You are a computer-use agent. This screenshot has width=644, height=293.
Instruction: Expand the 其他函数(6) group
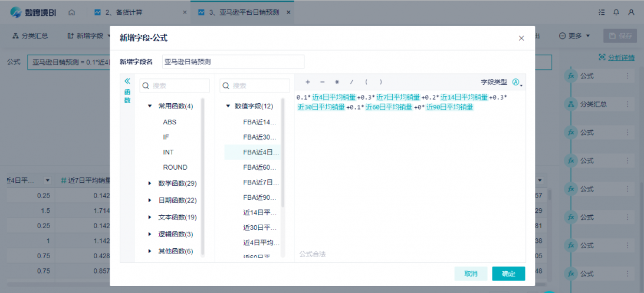point(150,251)
